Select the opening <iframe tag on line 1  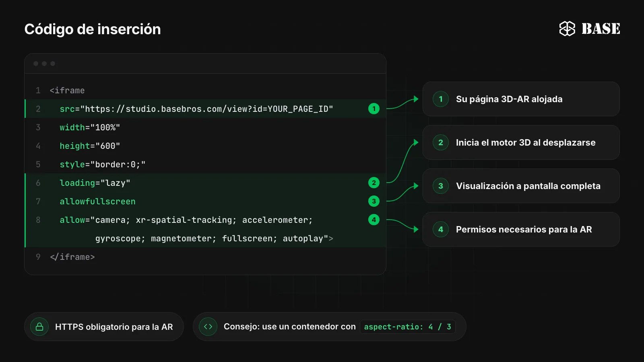coord(67,90)
